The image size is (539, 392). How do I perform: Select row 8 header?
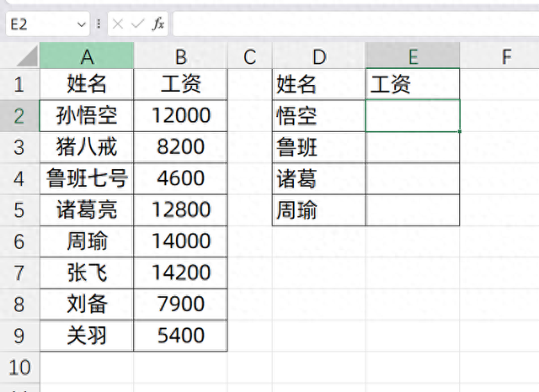pos(19,305)
